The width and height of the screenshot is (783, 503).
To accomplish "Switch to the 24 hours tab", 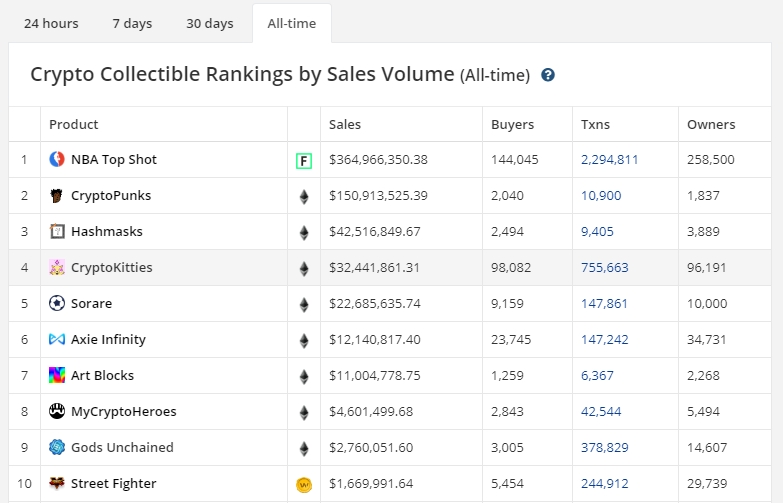I will point(51,23).
